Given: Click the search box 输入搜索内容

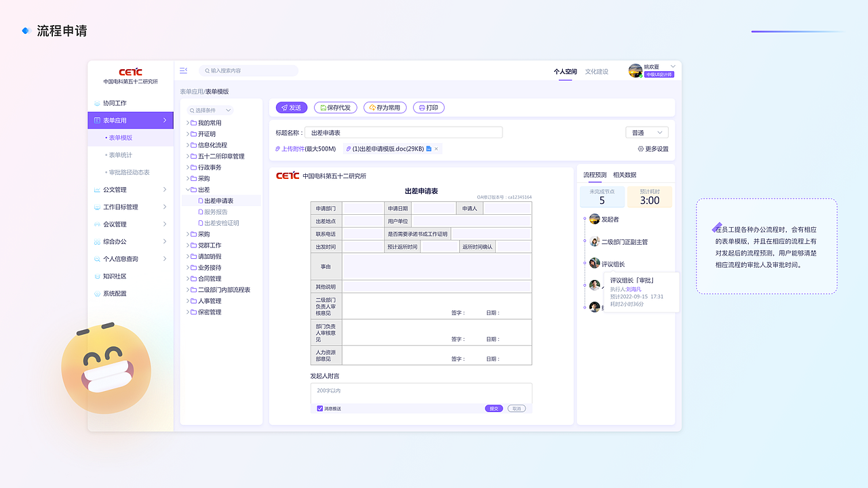Looking at the screenshot, I should [x=248, y=70].
